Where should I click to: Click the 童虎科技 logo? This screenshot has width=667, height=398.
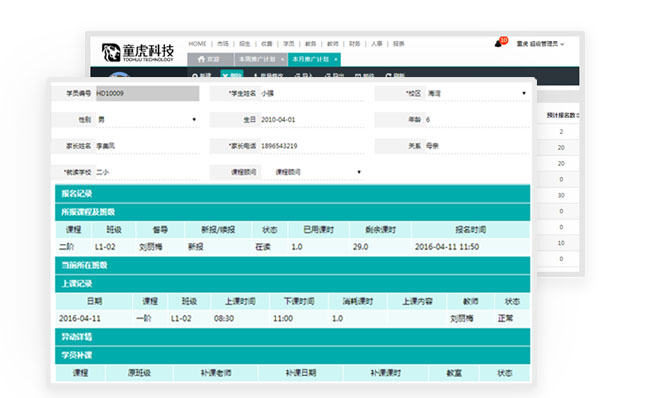(x=137, y=52)
